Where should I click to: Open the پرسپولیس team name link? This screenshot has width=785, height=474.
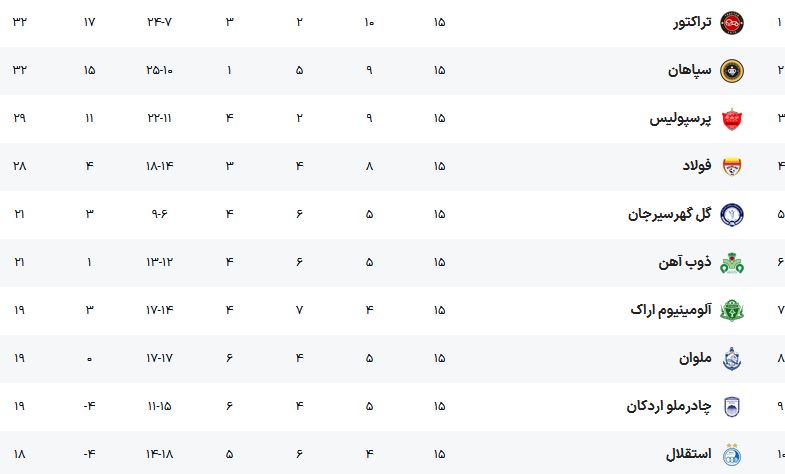click(680, 119)
